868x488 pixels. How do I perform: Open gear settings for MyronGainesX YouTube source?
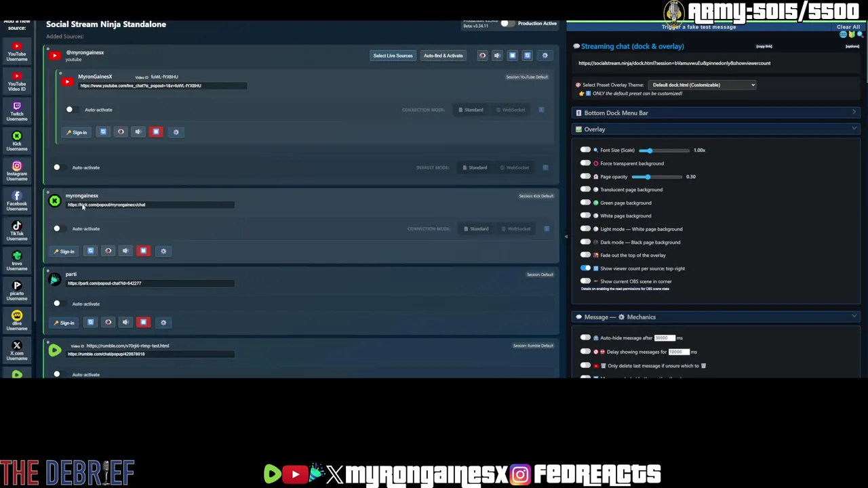(176, 132)
